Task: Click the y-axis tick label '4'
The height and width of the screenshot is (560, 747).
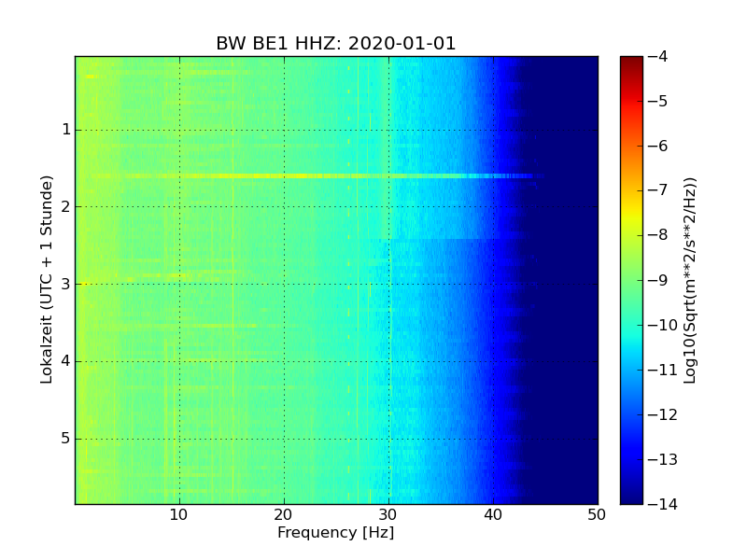Action: pos(66,361)
